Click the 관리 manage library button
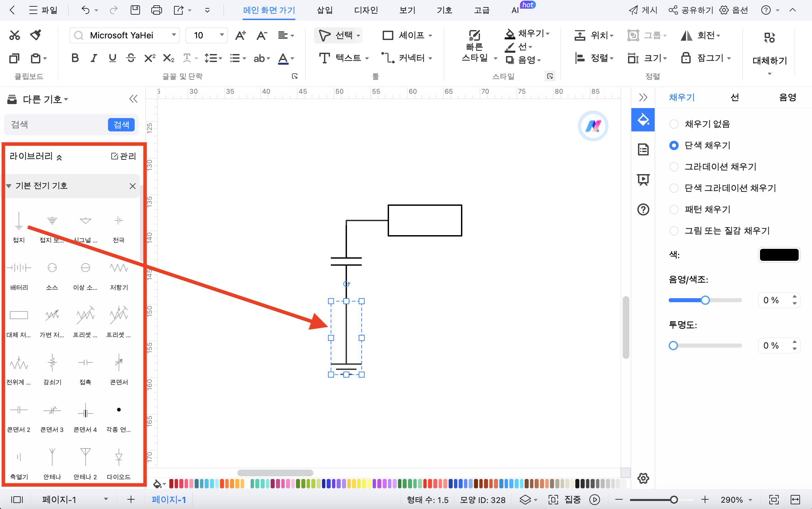 [123, 156]
